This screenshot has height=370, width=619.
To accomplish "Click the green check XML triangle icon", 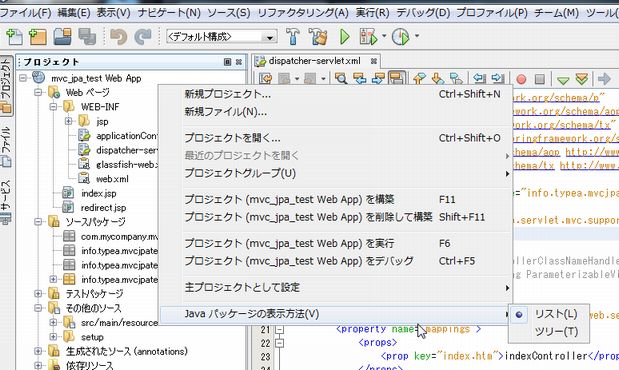I will (x=563, y=80).
